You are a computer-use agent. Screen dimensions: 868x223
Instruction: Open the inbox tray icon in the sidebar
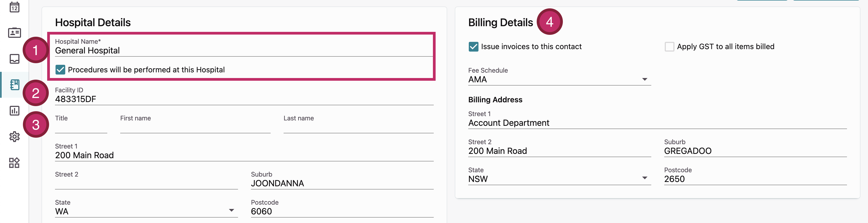14,59
